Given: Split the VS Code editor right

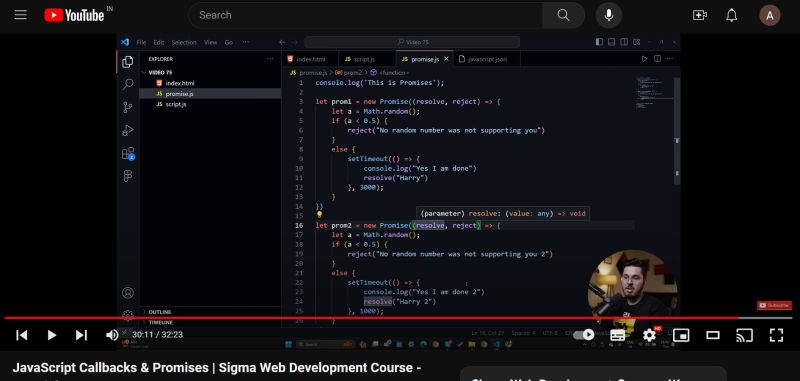Looking at the screenshot, I should (x=657, y=59).
